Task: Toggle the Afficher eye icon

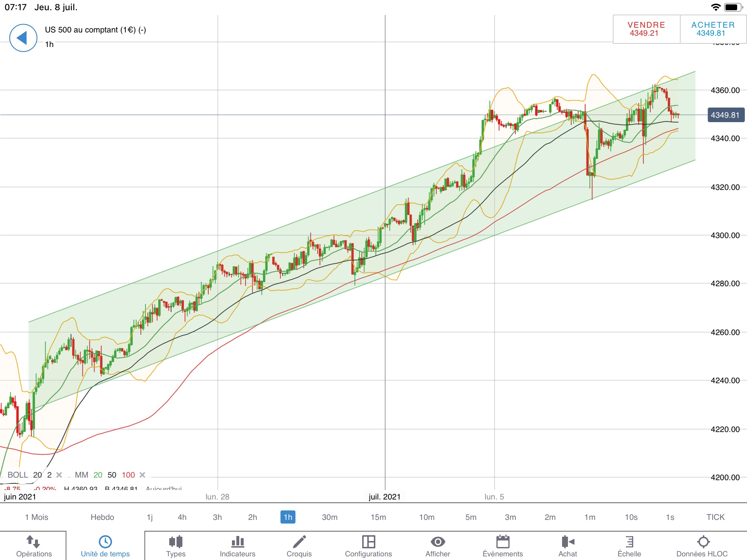Action: click(438, 542)
